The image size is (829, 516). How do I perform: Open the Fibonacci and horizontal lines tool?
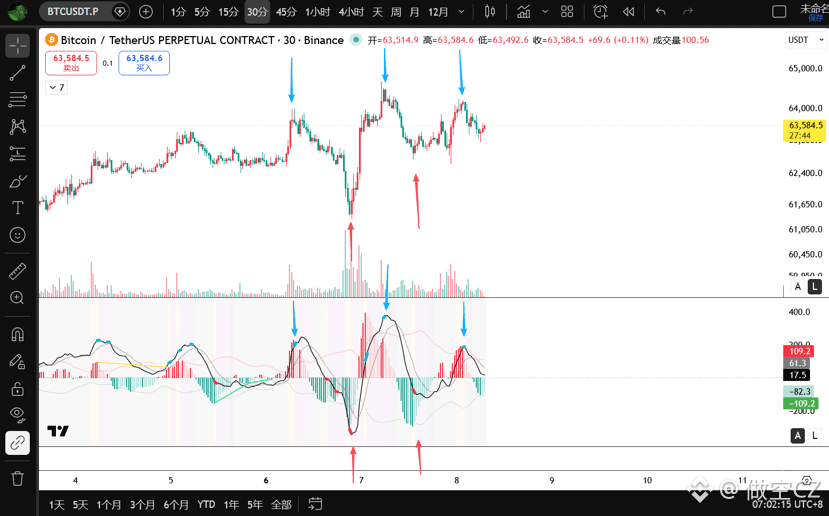(17, 99)
